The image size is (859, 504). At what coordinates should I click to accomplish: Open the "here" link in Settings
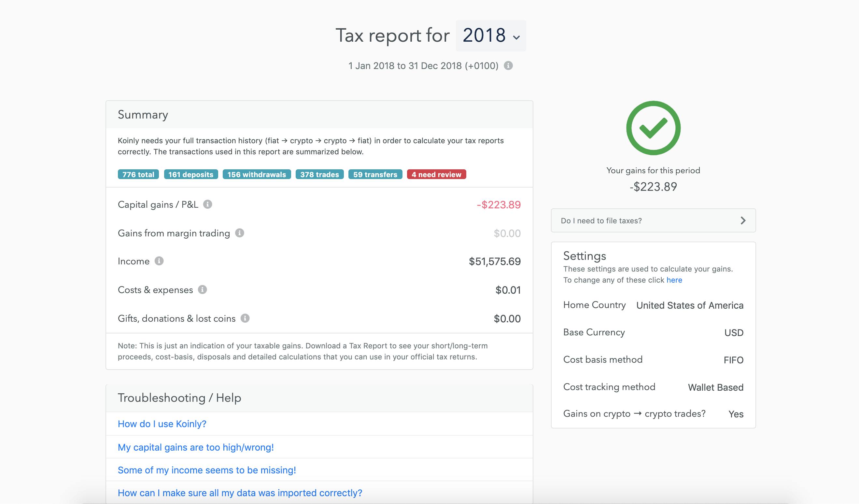point(674,280)
